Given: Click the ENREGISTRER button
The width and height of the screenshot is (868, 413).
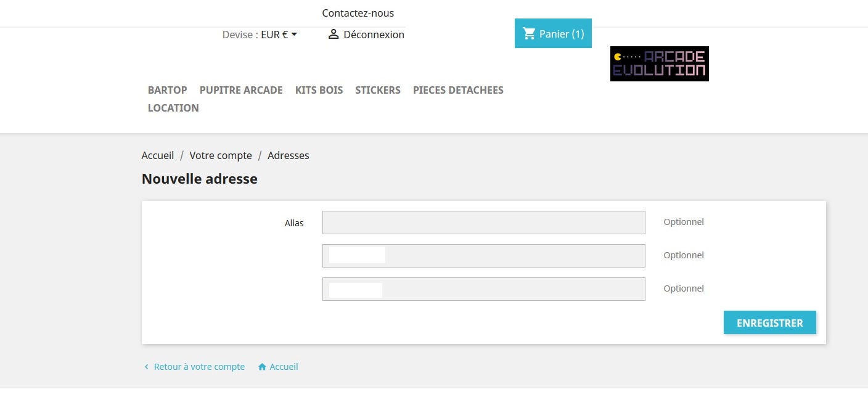Looking at the screenshot, I should (x=770, y=322).
